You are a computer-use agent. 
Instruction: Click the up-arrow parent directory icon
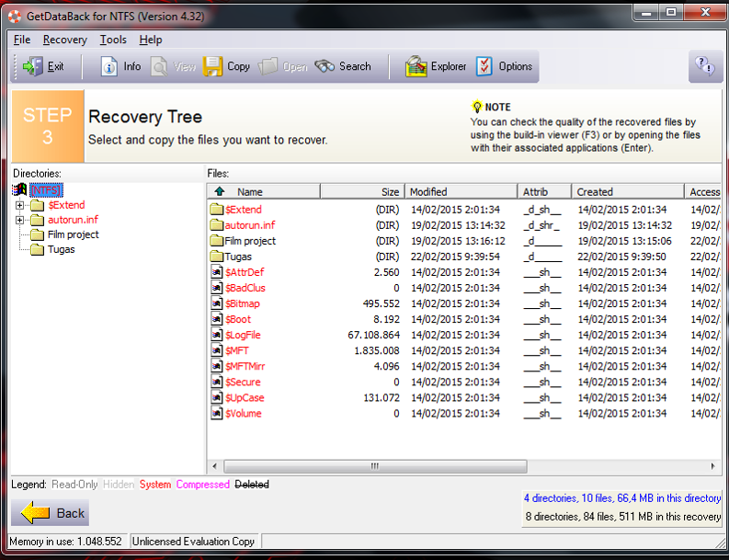click(220, 191)
